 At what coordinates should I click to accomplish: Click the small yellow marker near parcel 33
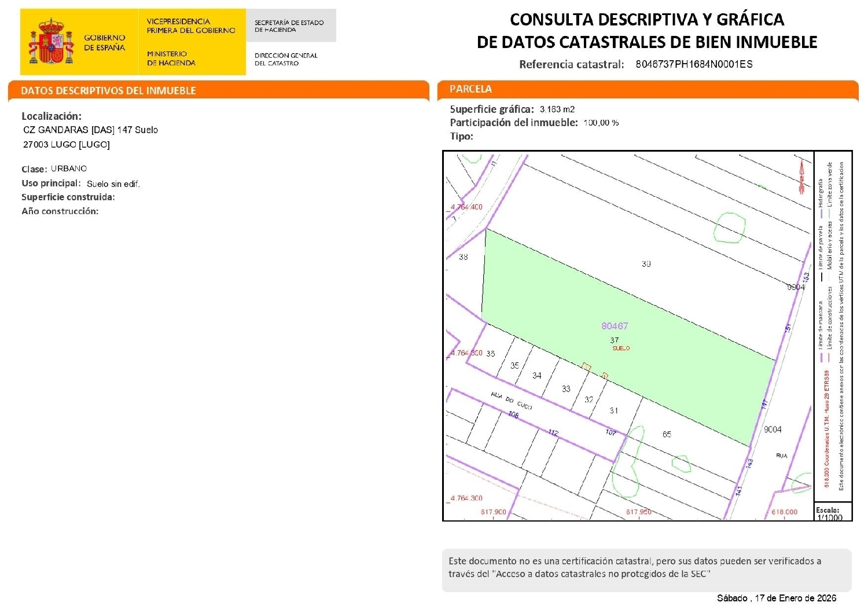(x=587, y=366)
